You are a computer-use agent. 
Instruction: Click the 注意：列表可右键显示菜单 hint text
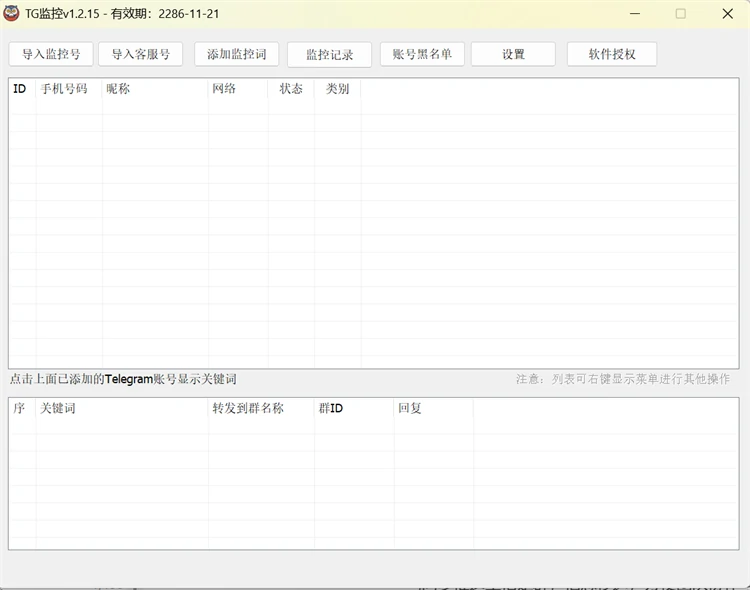click(623, 379)
